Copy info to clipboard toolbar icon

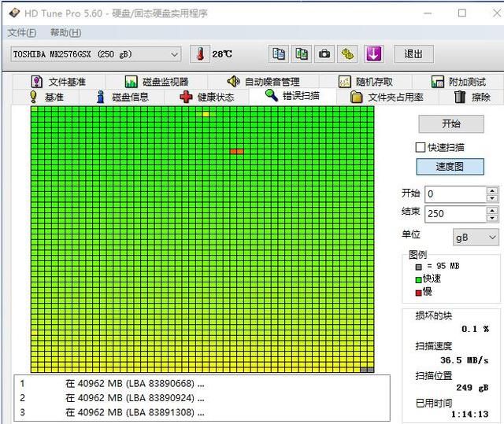coord(278,54)
